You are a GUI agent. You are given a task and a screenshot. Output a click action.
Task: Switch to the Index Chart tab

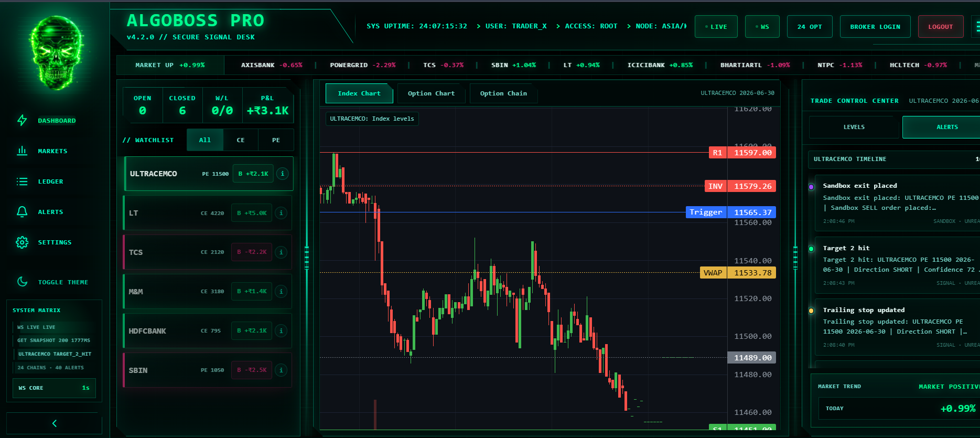pyautogui.click(x=359, y=93)
